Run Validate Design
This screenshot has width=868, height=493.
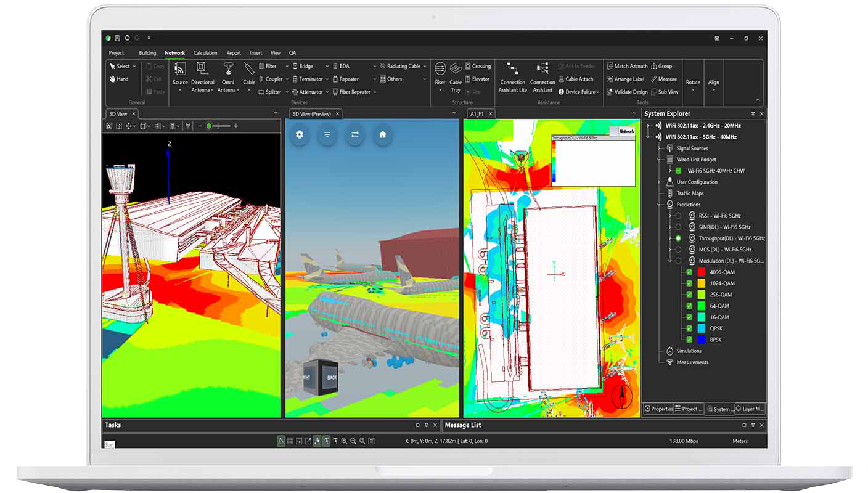628,92
